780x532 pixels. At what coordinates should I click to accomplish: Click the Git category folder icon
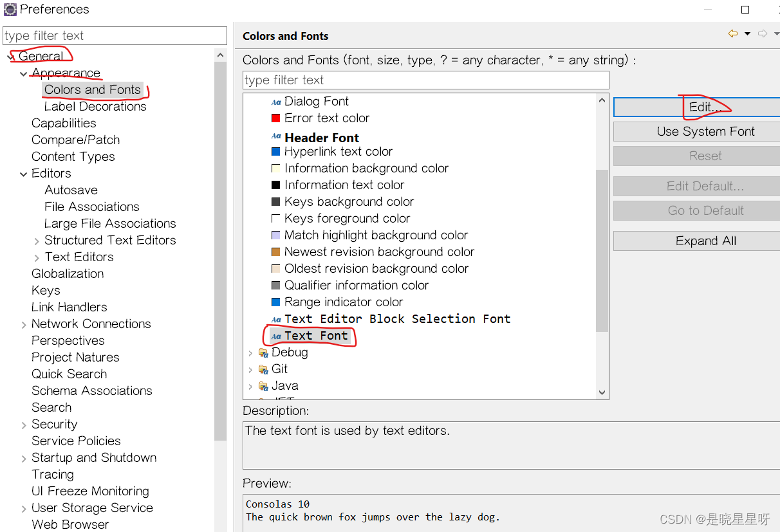tap(263, 369)
